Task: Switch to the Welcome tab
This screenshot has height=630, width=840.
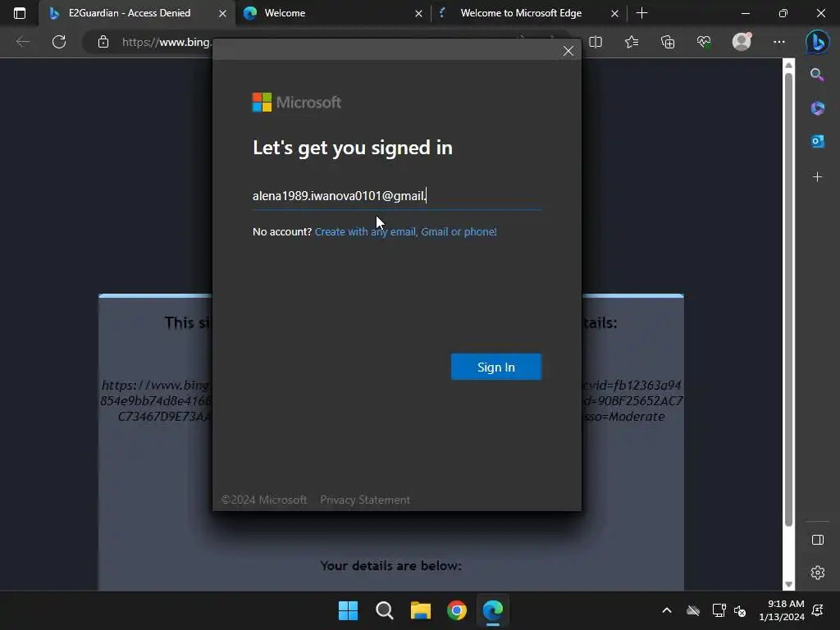Action: point(332,13)
